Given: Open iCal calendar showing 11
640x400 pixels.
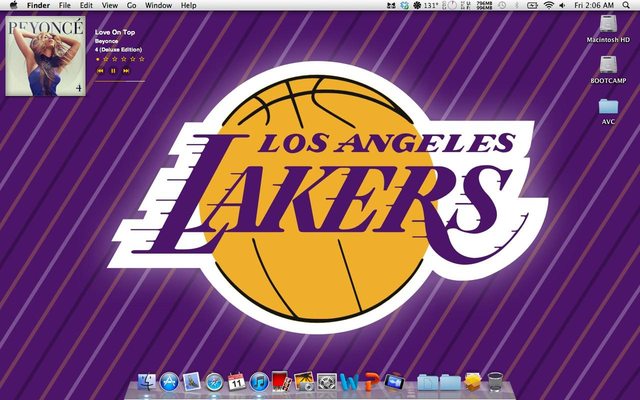Looking at the screenshot, I should tap(236, 382).
